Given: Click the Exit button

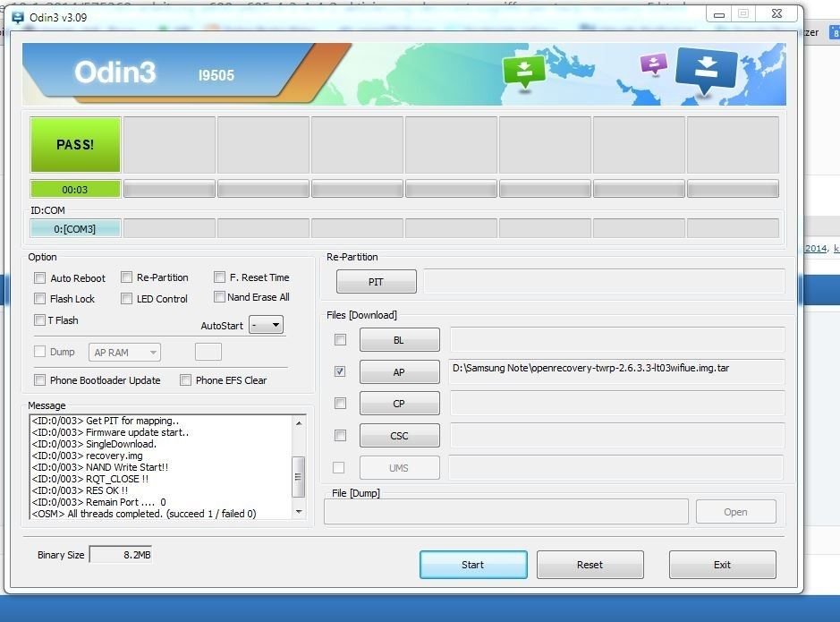Looking at the screenshot, I should 722,565.
